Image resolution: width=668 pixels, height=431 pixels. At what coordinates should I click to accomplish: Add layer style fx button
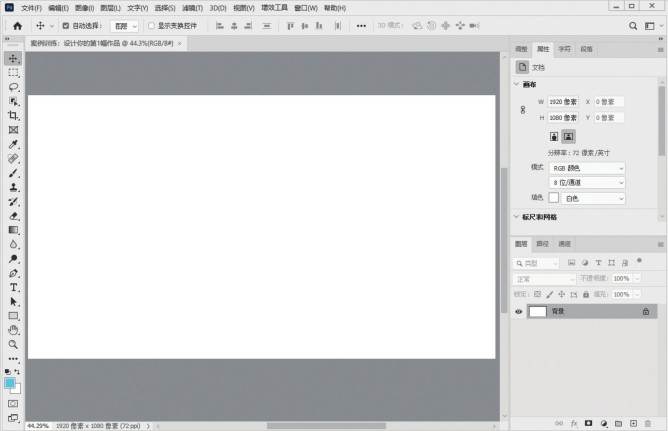tap(574, 423)
